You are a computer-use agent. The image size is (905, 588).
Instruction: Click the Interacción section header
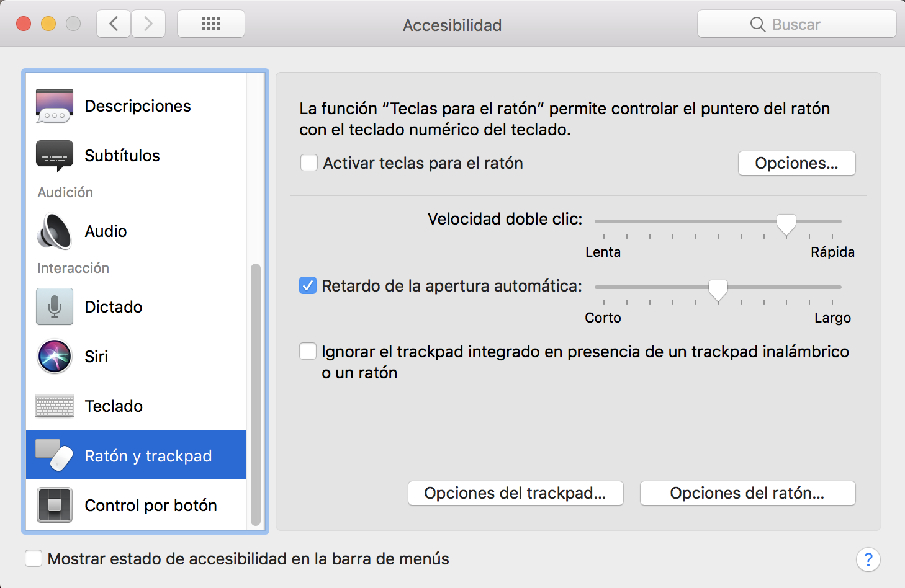coord(73,268)
